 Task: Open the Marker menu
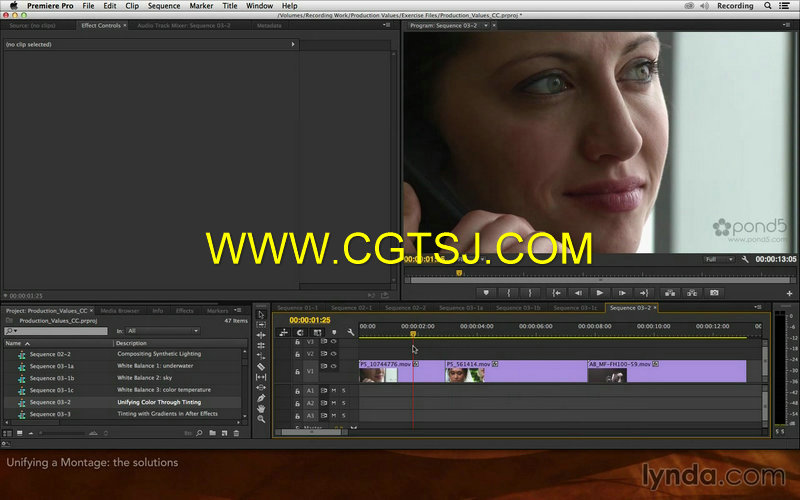pyautogui.click(x=201, y=6)
